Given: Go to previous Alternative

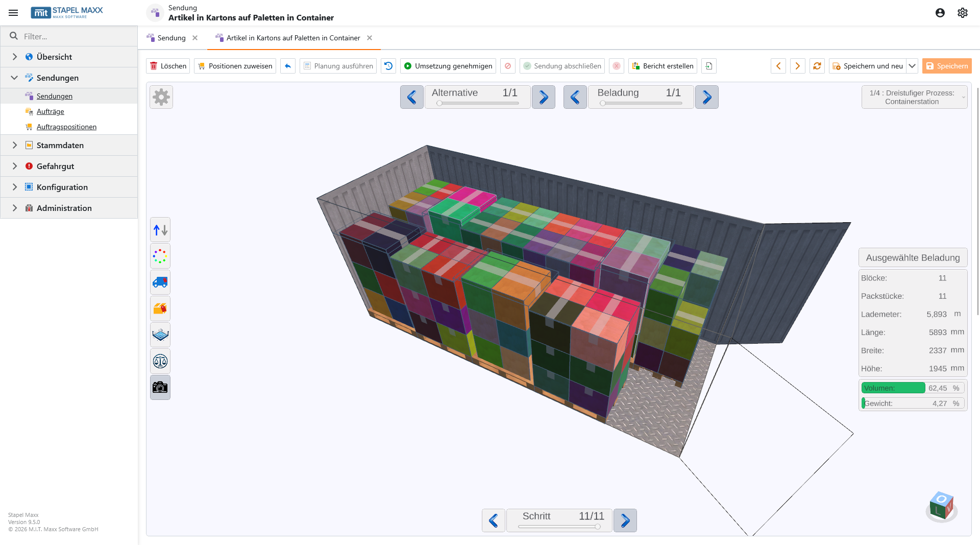Looking at the screenshot, I should click(x=412, y=97).
